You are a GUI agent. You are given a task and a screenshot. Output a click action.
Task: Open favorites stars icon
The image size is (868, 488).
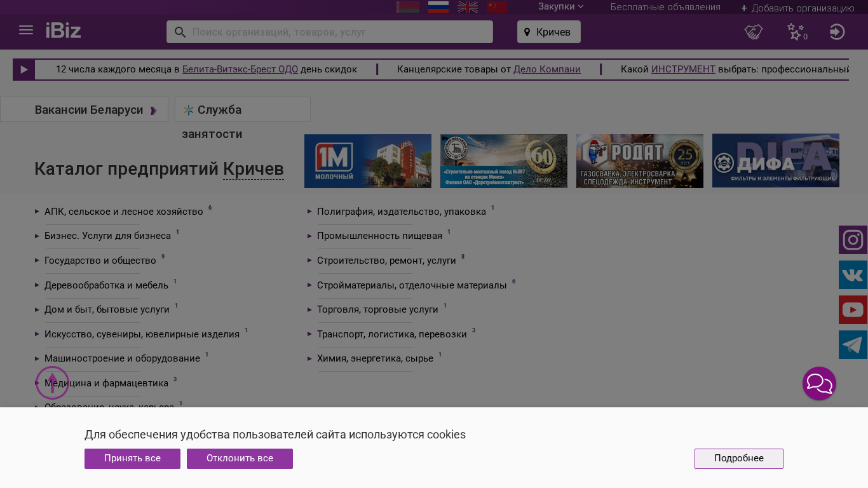[796, 32]
